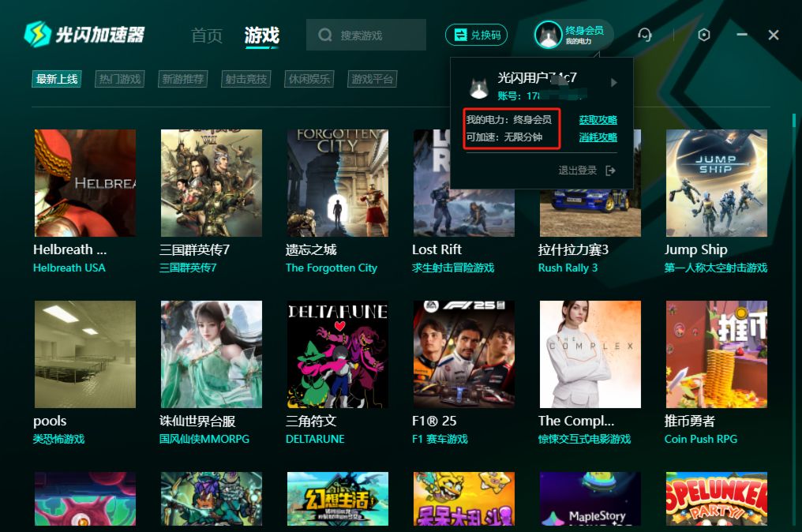Click the user avatar in the header
This screenshot has height=532, width=802.
[549, 35]
